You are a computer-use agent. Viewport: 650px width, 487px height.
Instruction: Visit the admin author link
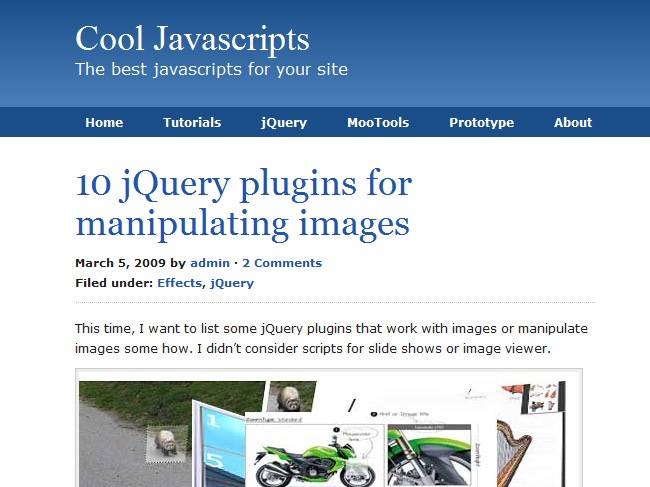[x=210, y=263]
